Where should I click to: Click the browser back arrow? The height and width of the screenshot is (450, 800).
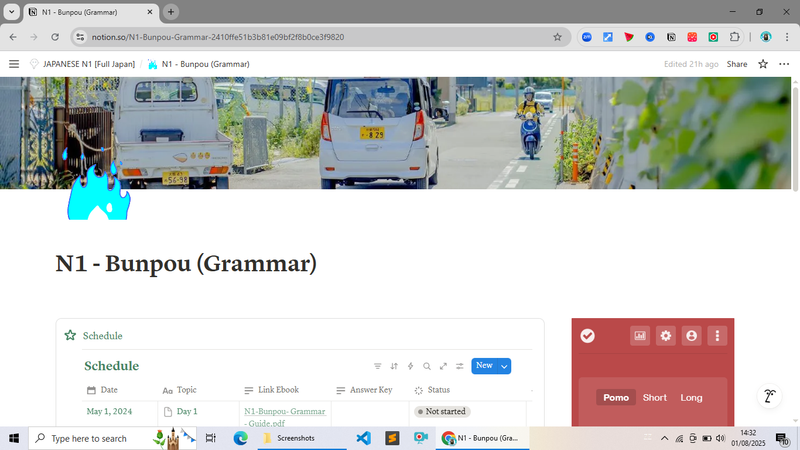(x=13, y=37)
